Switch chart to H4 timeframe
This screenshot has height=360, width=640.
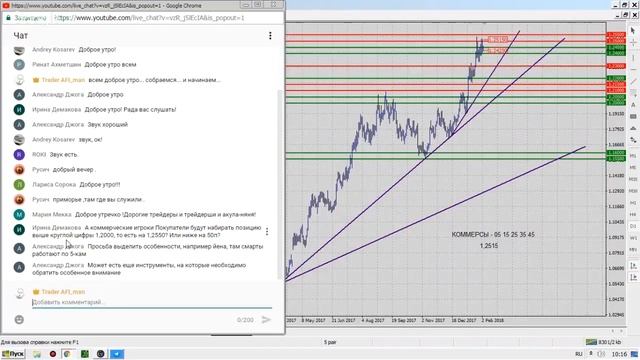(633, 214)
